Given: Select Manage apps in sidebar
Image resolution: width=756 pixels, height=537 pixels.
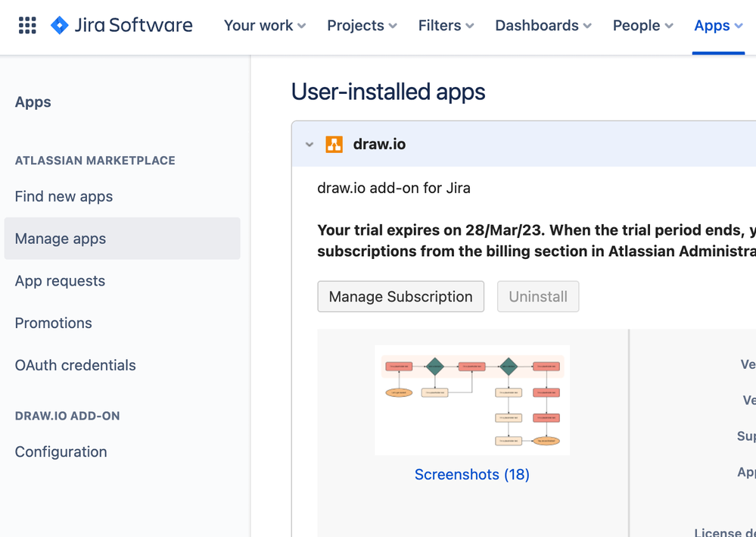Looking at the screenshot, I should pos(122,239).
